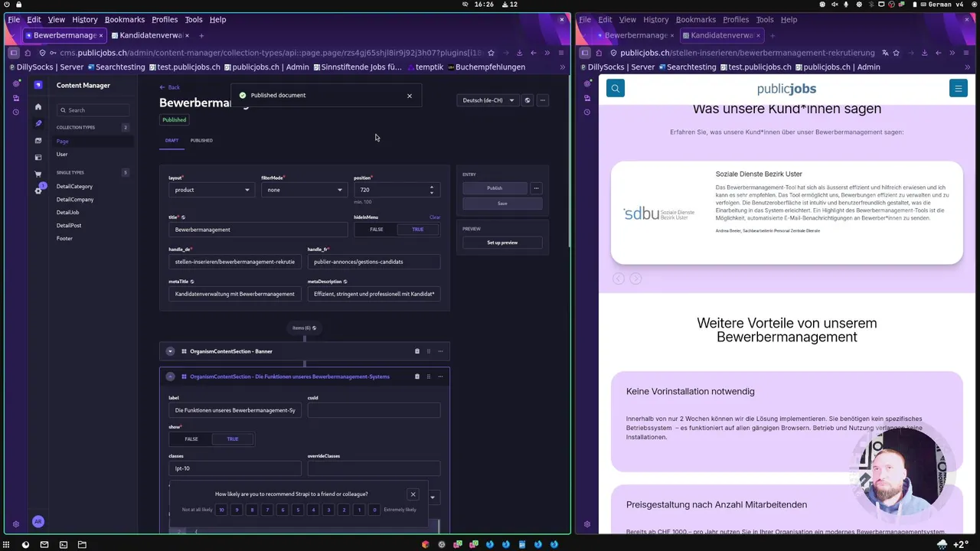Image resolution: width=980 pixels, height=551 pixels.
Task: Open header more-actions menu beside globe icon
Action: 543,100
